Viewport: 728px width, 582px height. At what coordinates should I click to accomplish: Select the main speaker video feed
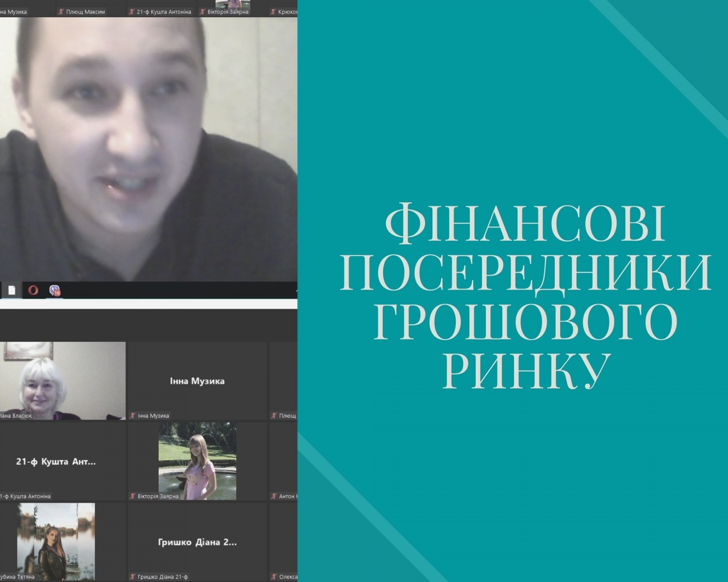149,149
